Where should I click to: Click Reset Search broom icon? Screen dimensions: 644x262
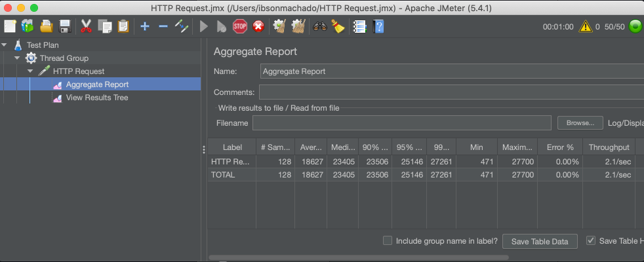click(338, 27)
